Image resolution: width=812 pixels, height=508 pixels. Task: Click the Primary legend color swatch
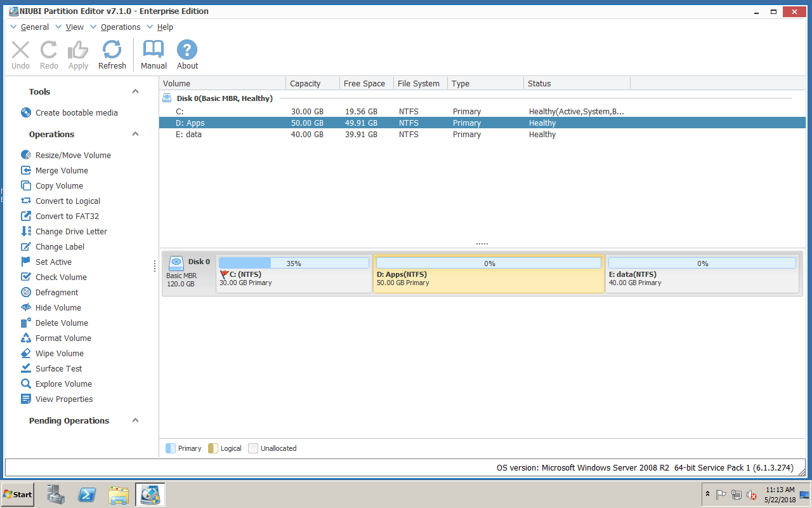tap(170, 448)
